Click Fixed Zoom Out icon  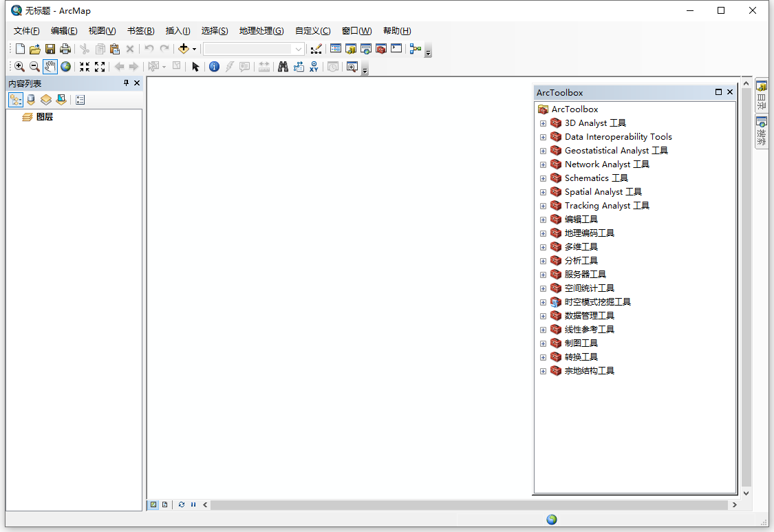click(100, 67)
